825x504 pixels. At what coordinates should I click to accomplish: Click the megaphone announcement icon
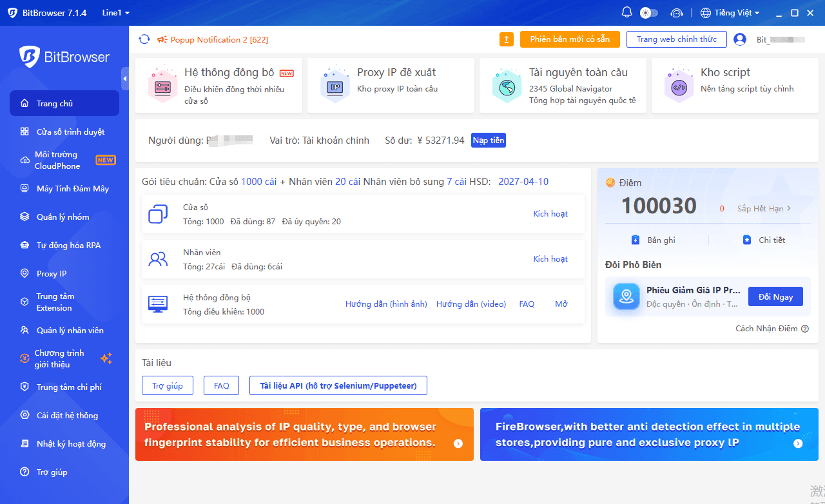162,39
